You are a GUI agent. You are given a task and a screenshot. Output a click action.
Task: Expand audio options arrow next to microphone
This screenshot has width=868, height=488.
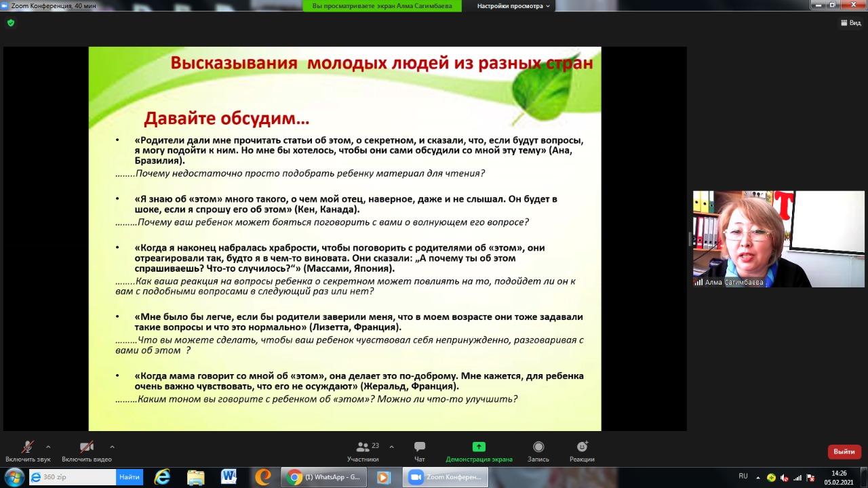point(48,447)
